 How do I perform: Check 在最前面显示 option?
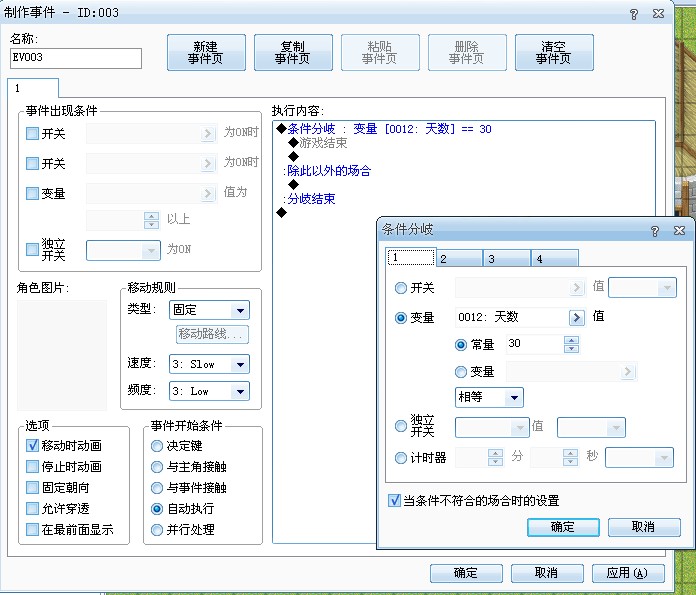point(32,529)
